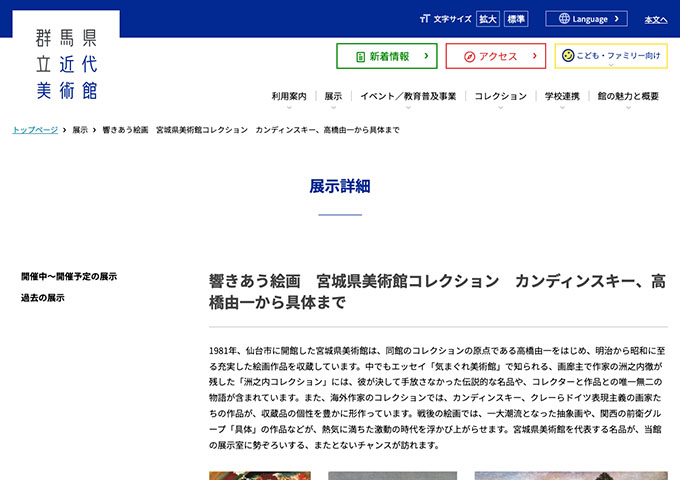Skip to content with 本文へ link
This screenshot has height=480, width=680.
pos(655,19)
